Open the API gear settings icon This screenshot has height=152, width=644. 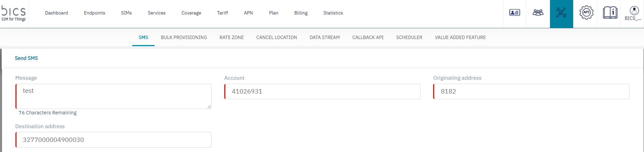(x=586, y=13)
